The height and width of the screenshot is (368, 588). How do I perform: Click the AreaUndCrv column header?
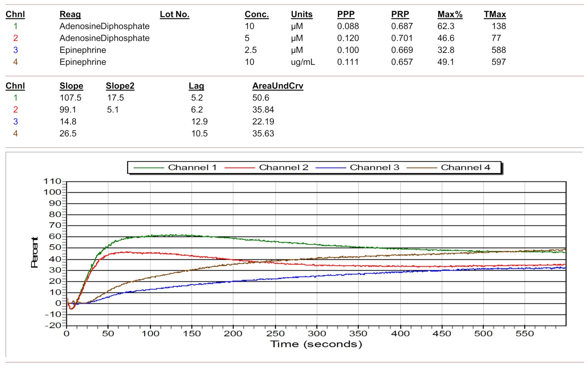278,86
